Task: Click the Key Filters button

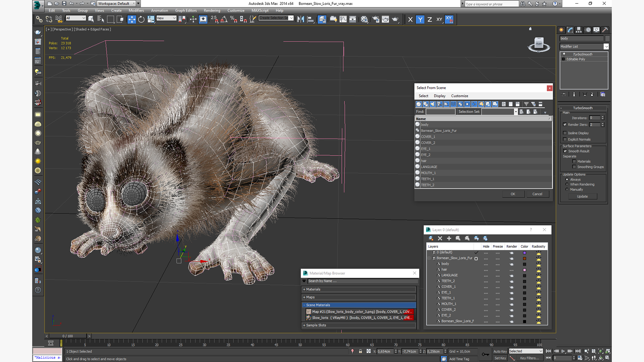Action: pyautogui.click(x=530, y=358)
